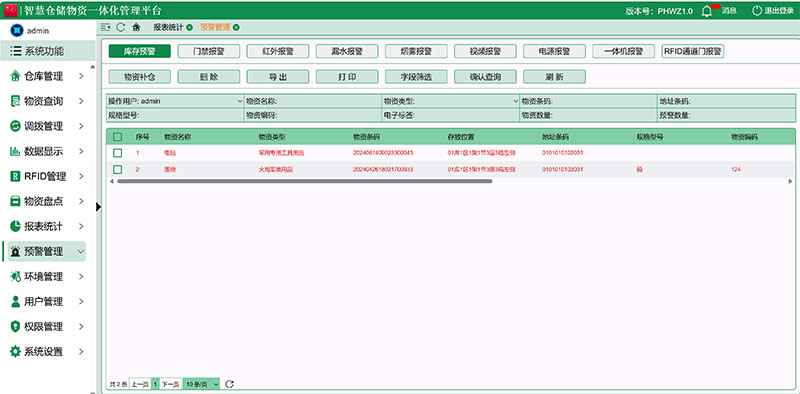Click the horizontal table scrollbar thumb
Image resolution: width=800 pixels, height=394 pixels.
(x=305, y=181)
